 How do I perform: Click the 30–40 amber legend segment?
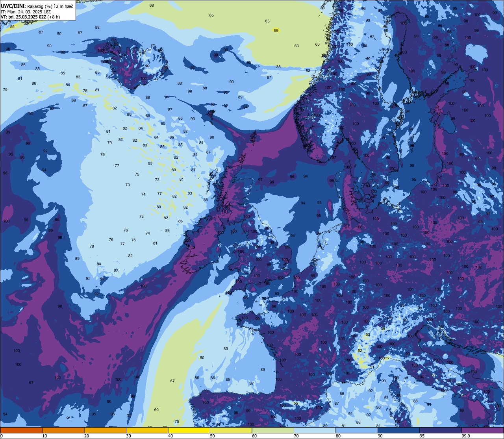147,430
